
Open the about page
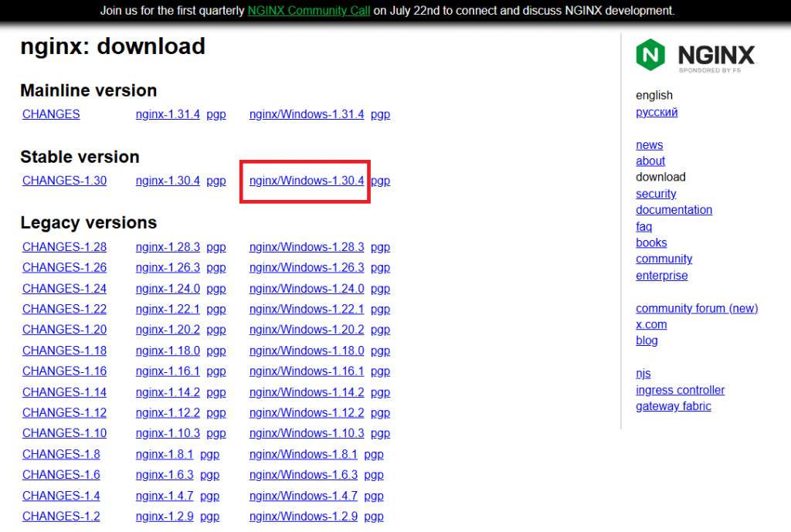pos(650,161)
